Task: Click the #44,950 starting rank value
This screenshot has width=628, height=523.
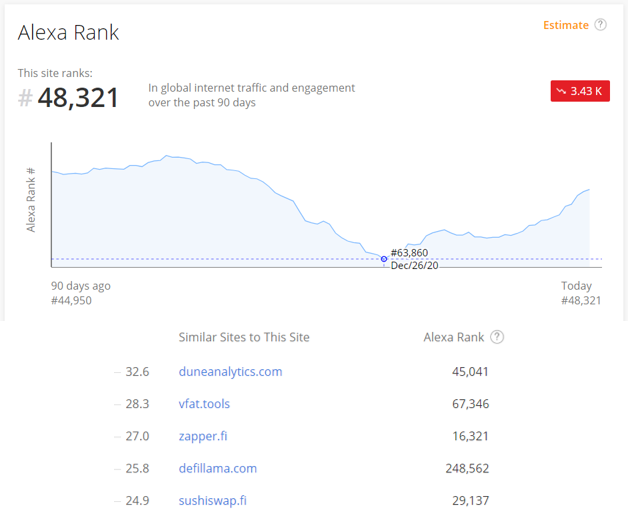Action: point(71,300)
